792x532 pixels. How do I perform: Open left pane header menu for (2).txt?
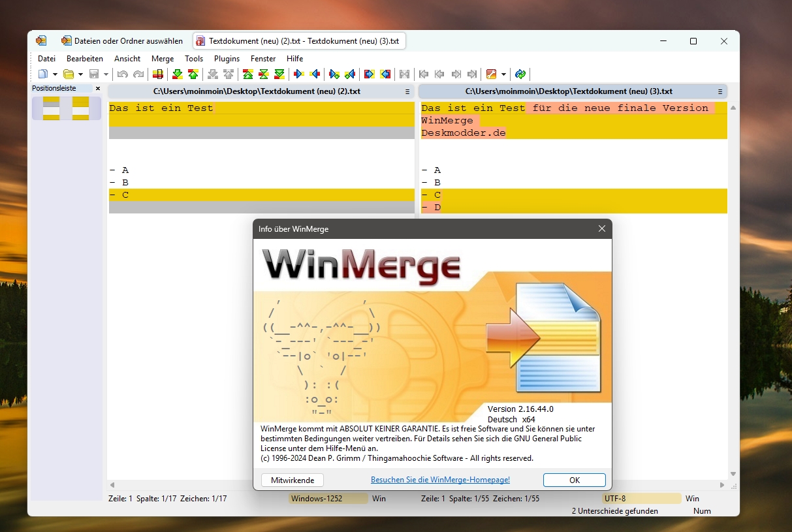coord(407,92)
